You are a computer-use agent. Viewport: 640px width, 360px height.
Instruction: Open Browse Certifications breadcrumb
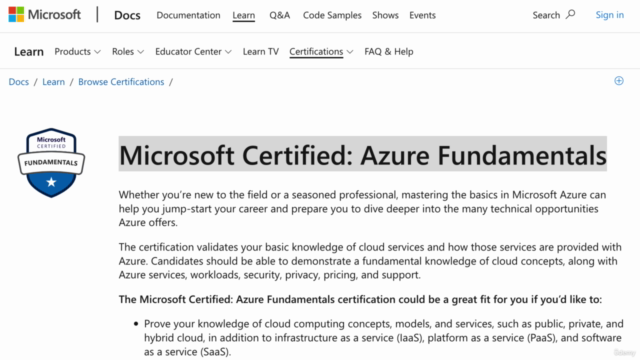point(121,82)
